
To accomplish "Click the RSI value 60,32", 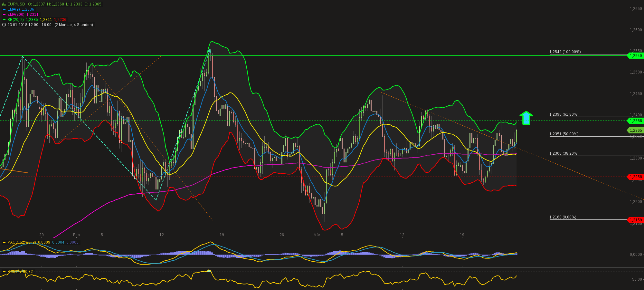I will (x=28, y=272).
